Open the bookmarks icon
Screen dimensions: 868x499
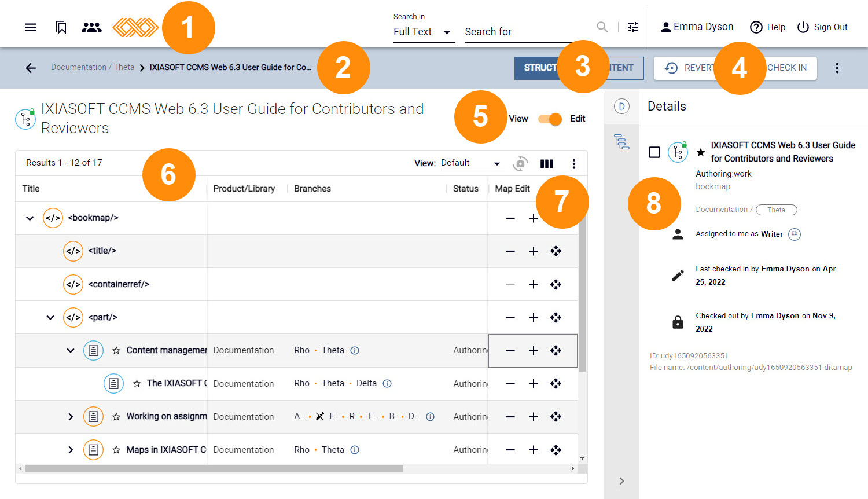[61, 27]
